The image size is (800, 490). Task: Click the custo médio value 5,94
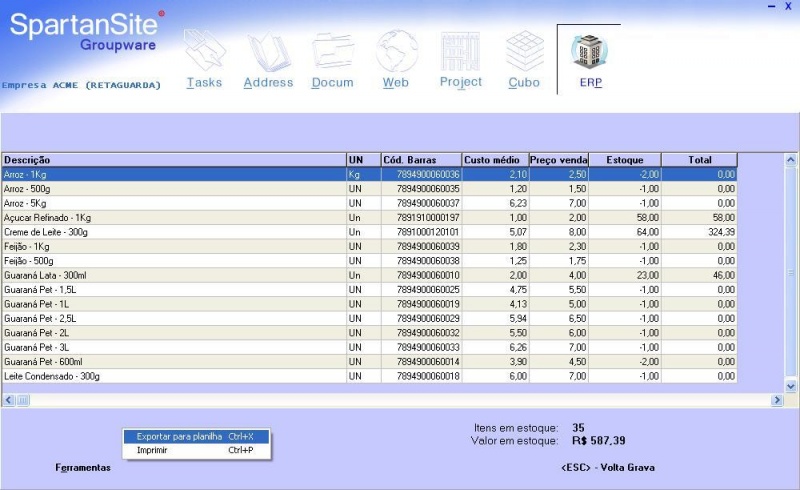pos(518,318)
